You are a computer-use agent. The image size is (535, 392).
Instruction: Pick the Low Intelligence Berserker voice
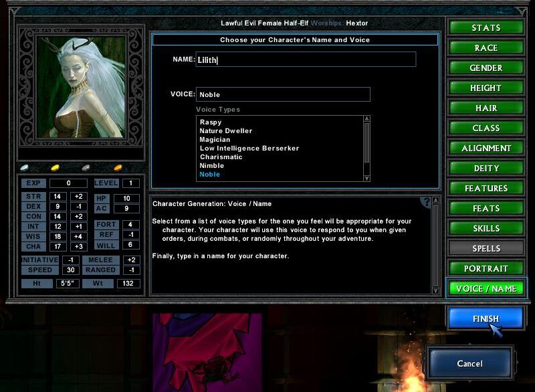click(249, 149)
